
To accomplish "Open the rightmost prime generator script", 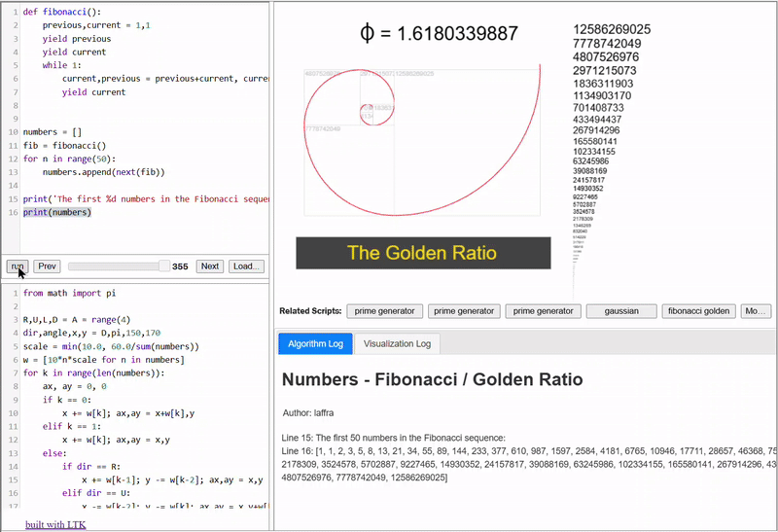I will (x=542, y=311).
